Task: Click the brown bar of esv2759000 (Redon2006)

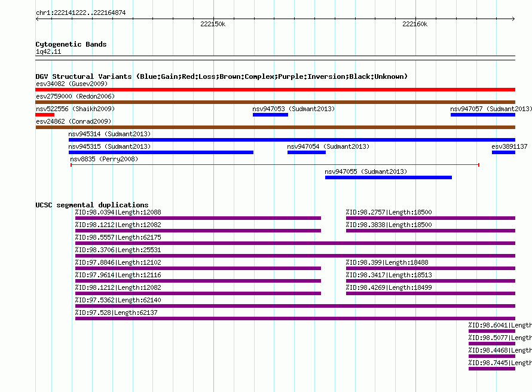Action: pos(275,102)
